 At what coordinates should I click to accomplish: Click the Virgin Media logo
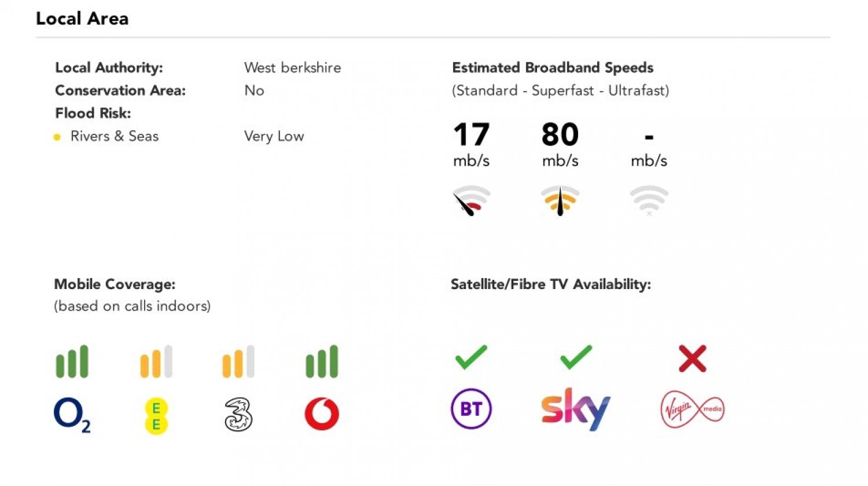(x=692, y=409)
